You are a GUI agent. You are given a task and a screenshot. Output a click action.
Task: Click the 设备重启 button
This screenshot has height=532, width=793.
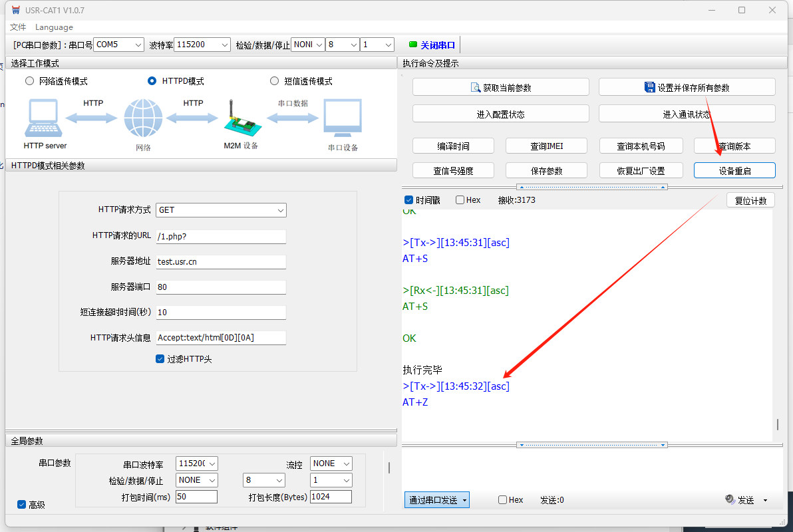(x=734, y=171)
